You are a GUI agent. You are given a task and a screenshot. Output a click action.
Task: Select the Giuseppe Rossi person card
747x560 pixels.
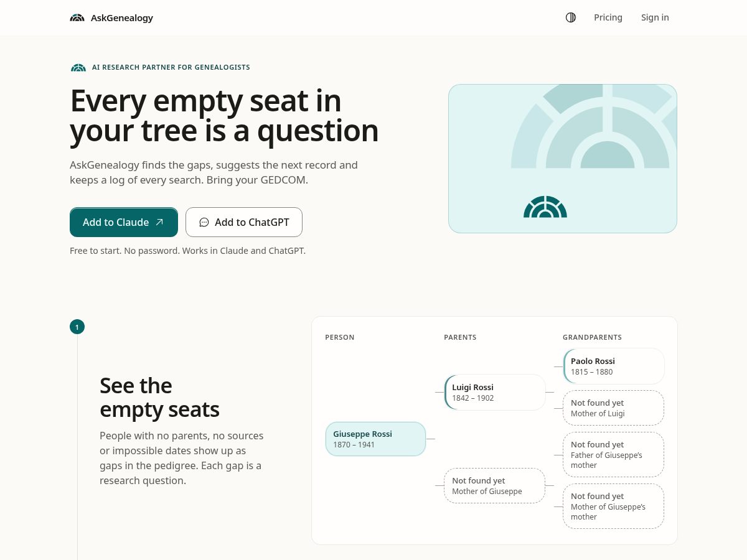pyautogui.click(x=375, y=439)
